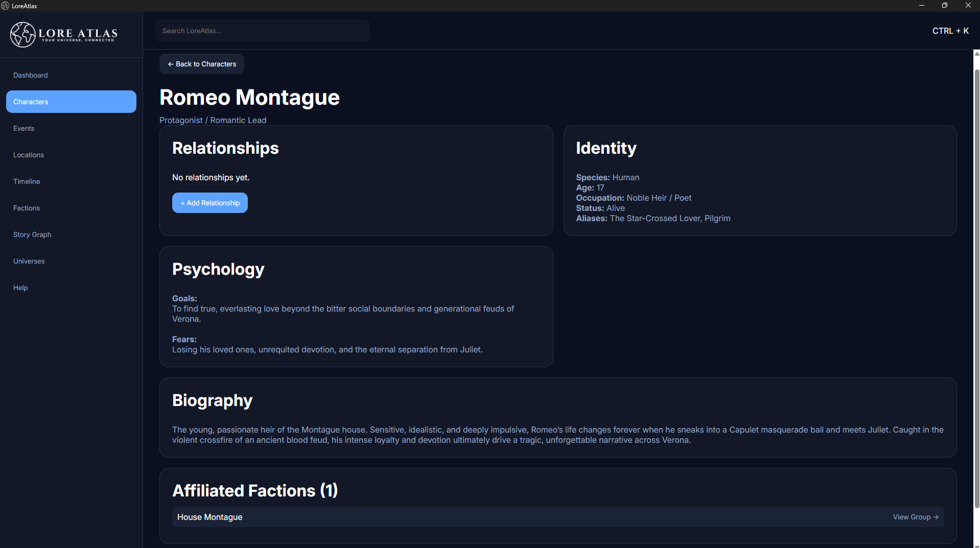Click the Affiliated Factions (1) heading

tap(255, 490)
